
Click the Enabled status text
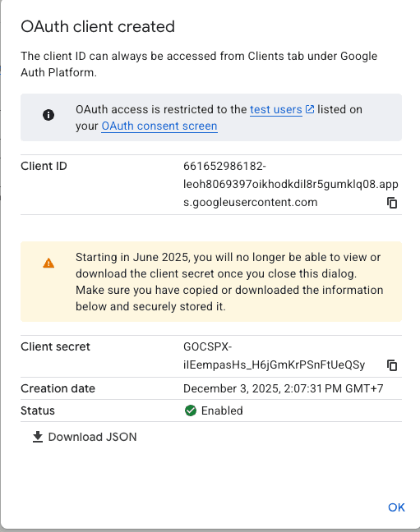pyautogui.click(x=222, y=410)
